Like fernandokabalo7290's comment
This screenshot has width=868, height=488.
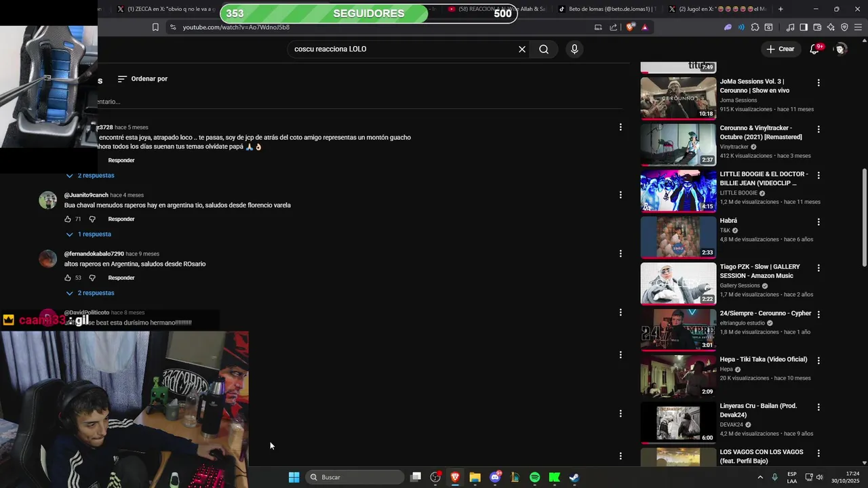tap(68, 278)
